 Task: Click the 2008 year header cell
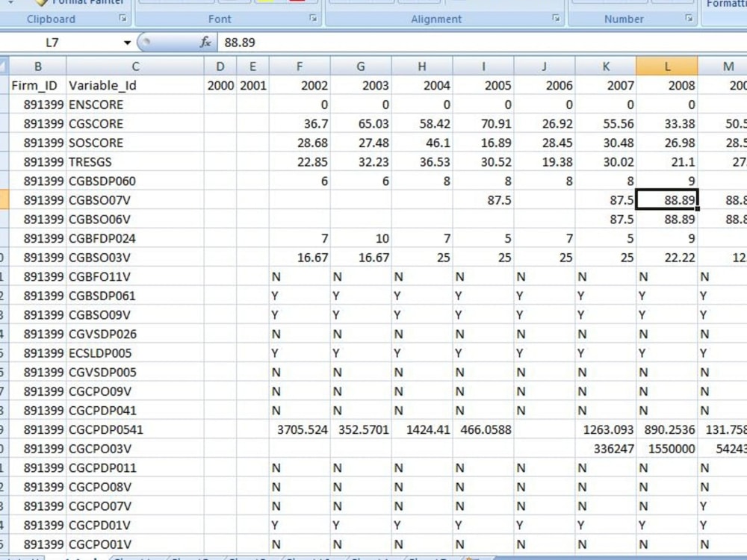click(x=667, y=85)
